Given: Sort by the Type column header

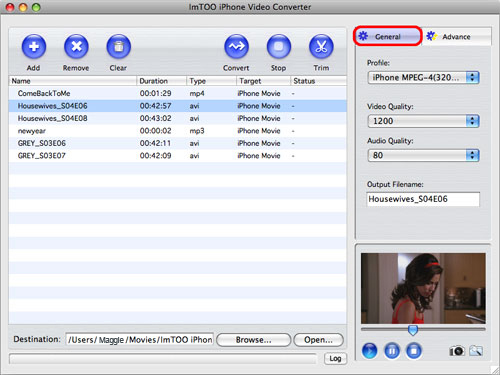Looking at the screenshot, I should [211, 81].
